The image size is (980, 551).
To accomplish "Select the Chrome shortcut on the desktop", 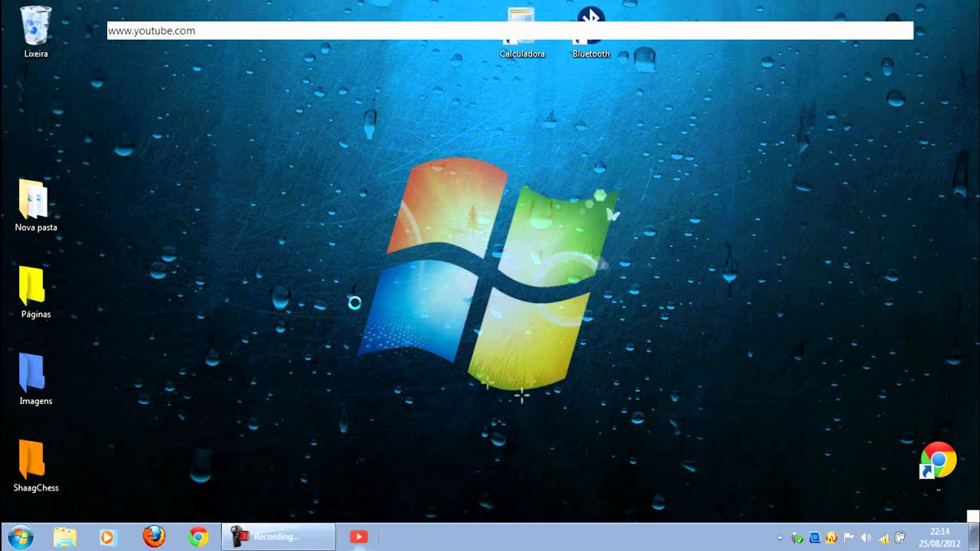I will [x=938, y=461].
